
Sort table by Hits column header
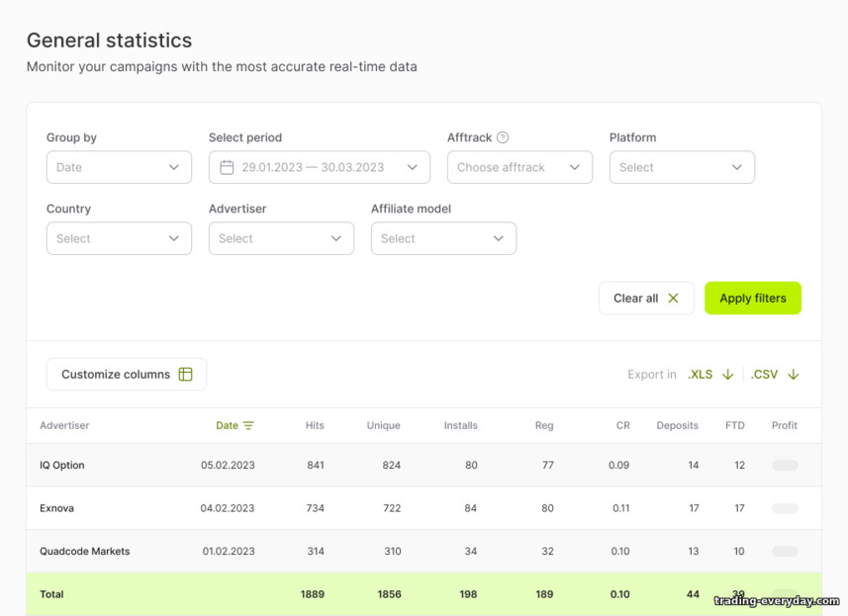[x=315, y=425]
